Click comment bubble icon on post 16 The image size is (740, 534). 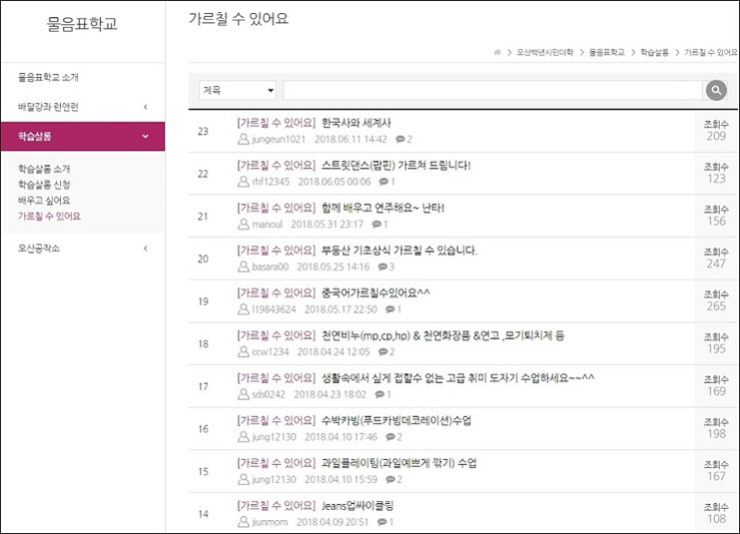(390, 437)
